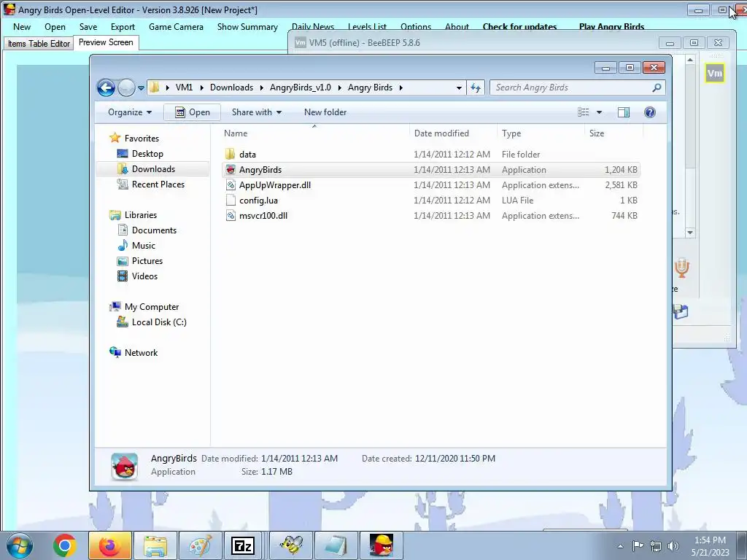Click the microphone icon in BeeBEEP window
Image resolution: width=747 pixels, height=560 pixels.
point(682,268)
